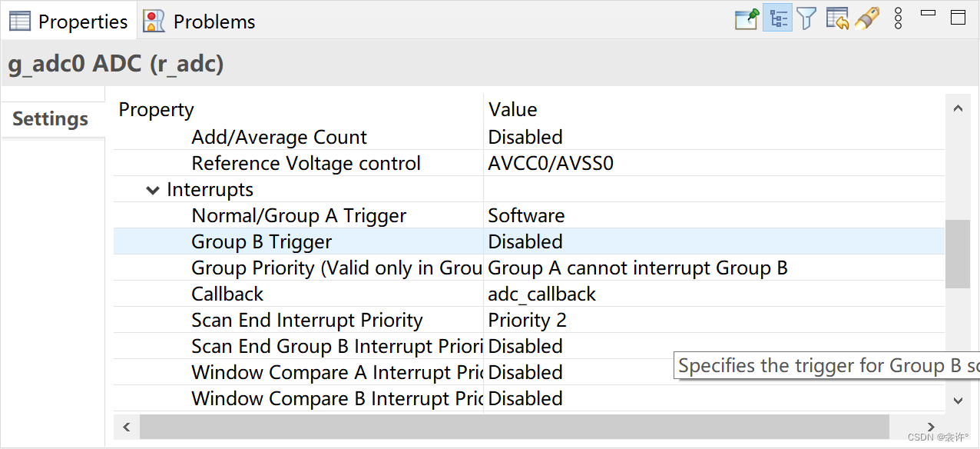Toggle the advanced properties filter icon
980x449 pixels.
tap(806, 19)
